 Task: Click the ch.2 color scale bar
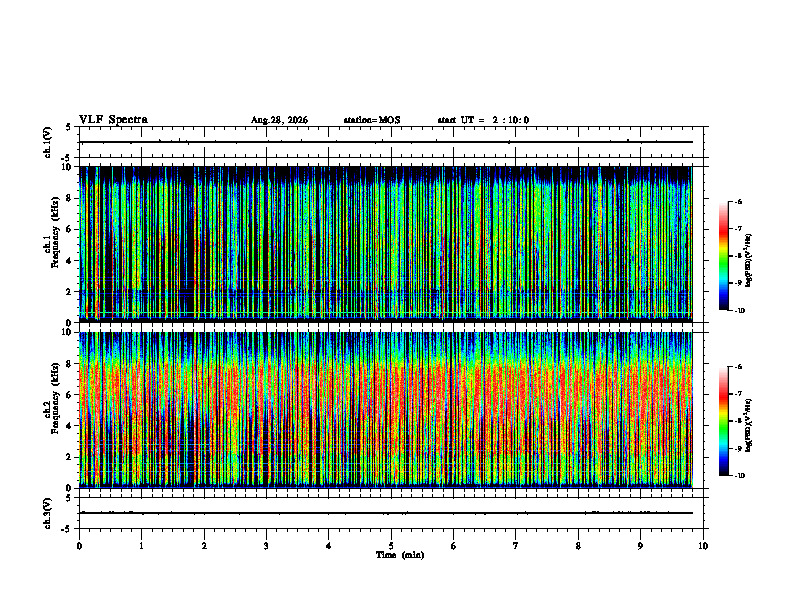(x=723, y=421)
